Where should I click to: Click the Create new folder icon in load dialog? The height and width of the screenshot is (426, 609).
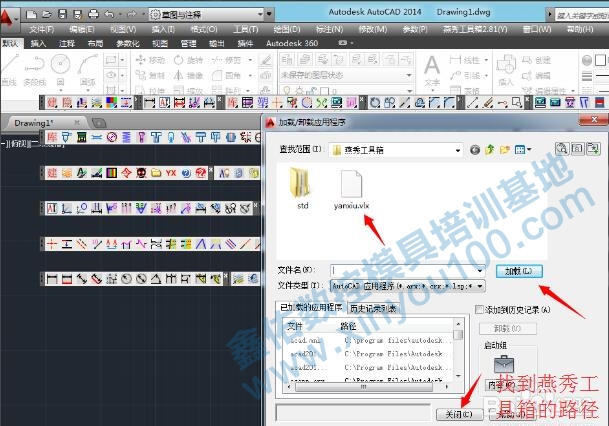505,150
